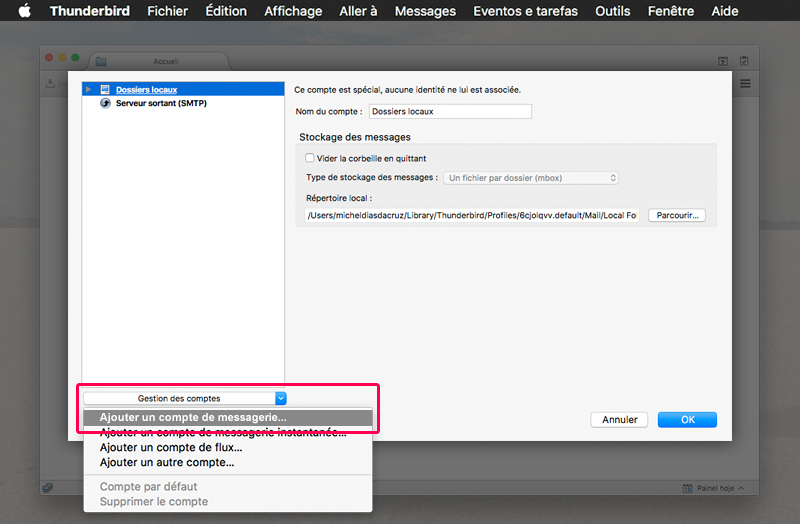Open the Aller à menu
The image size is (800, 524).
(x=358, y=11)
